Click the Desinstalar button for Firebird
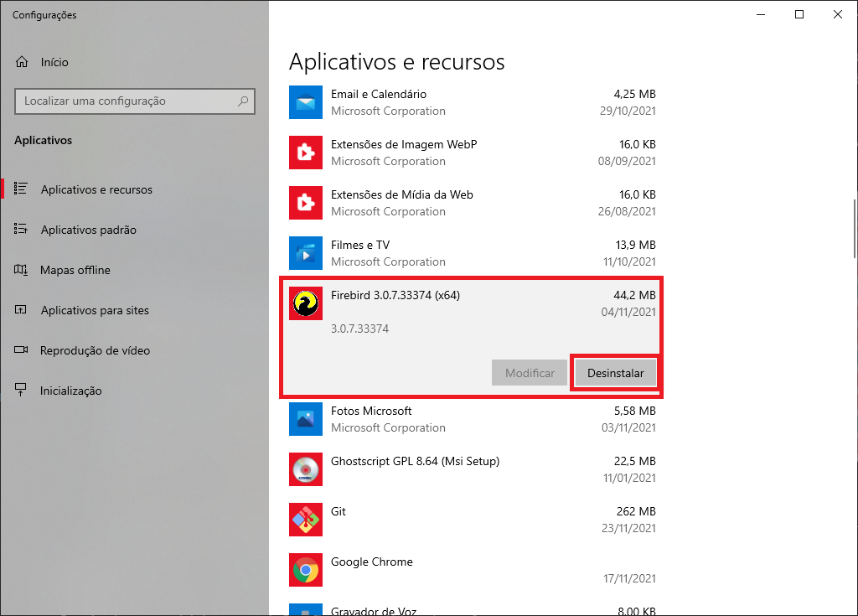Image resolution: width=858 pixels, height=616 pixels. coord(616,373)
